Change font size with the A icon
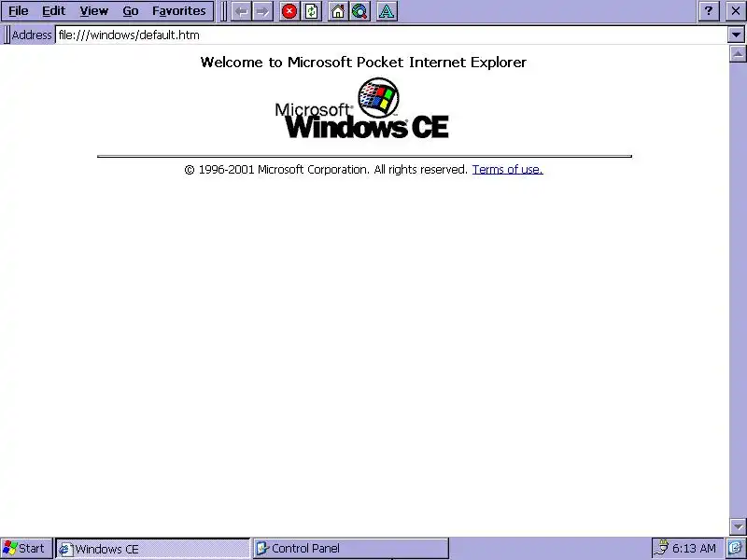747x560 pixels. pos(387,11)
